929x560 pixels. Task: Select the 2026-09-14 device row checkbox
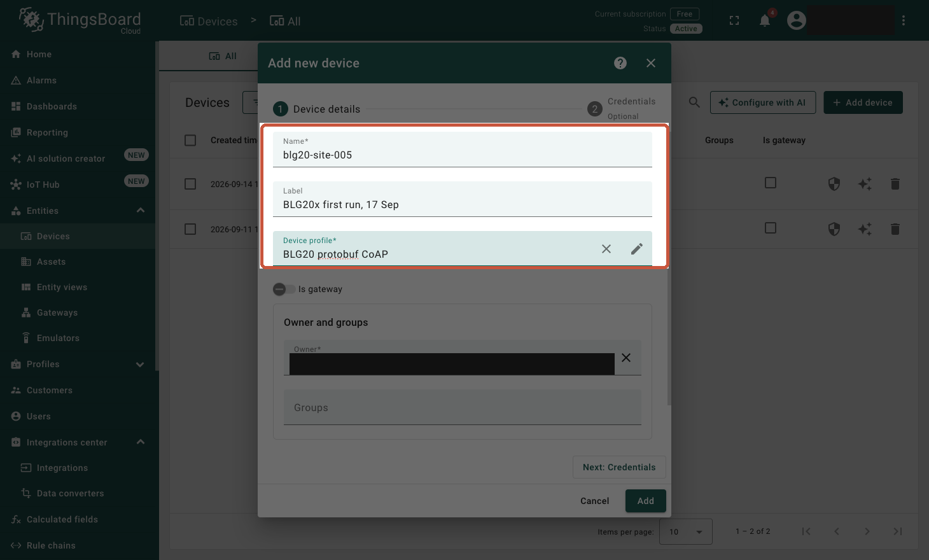(190, 184)
